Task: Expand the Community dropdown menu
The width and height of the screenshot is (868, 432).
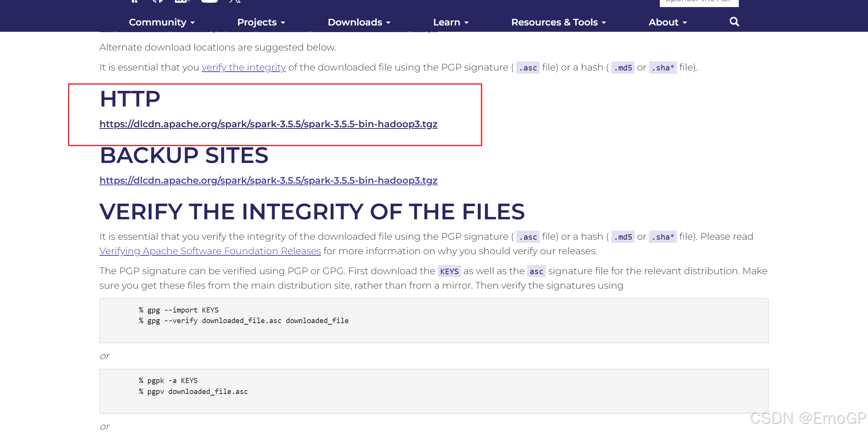Action: 162,22
